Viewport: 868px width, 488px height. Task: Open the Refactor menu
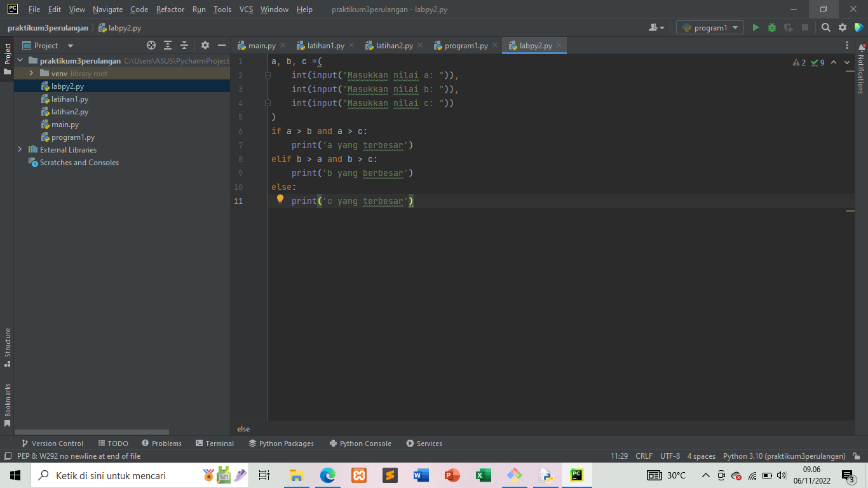pyautogui.click(x=170, y=10)
